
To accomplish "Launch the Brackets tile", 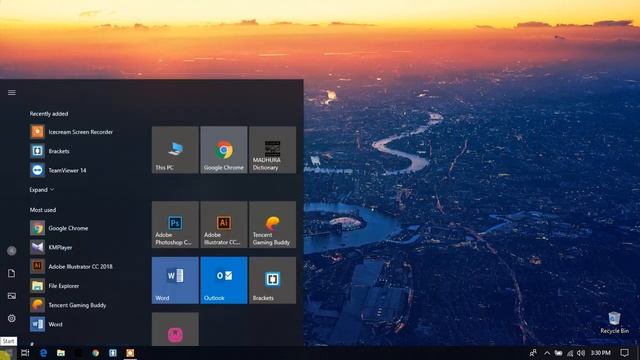I will [273, 280].
